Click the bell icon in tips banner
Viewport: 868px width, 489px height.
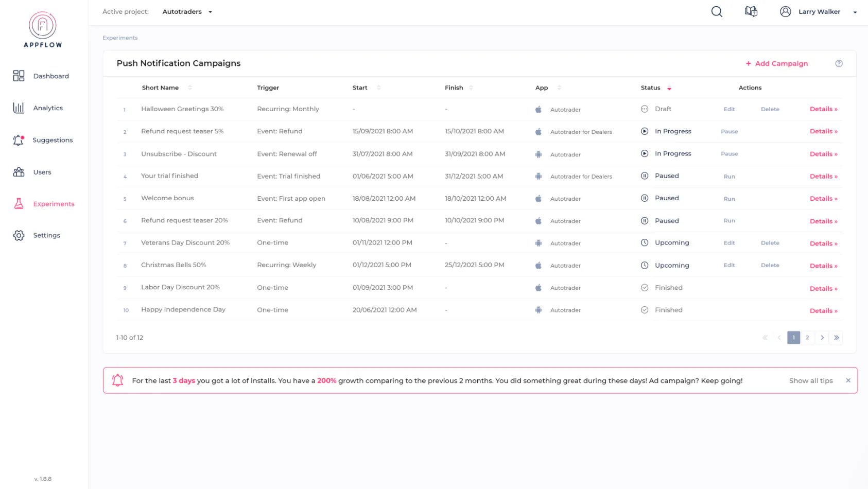point(117,380)
